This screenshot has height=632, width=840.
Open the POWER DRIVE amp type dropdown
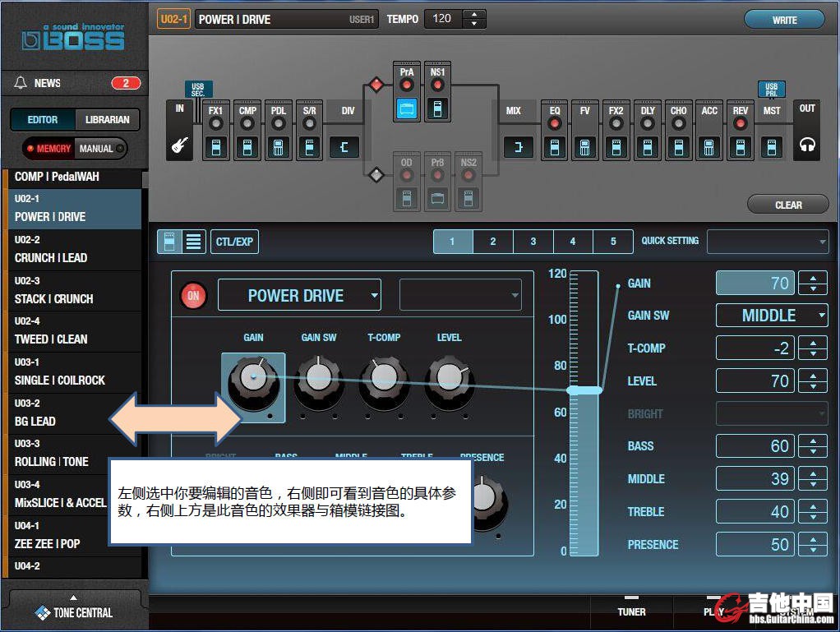pos(299,295)
